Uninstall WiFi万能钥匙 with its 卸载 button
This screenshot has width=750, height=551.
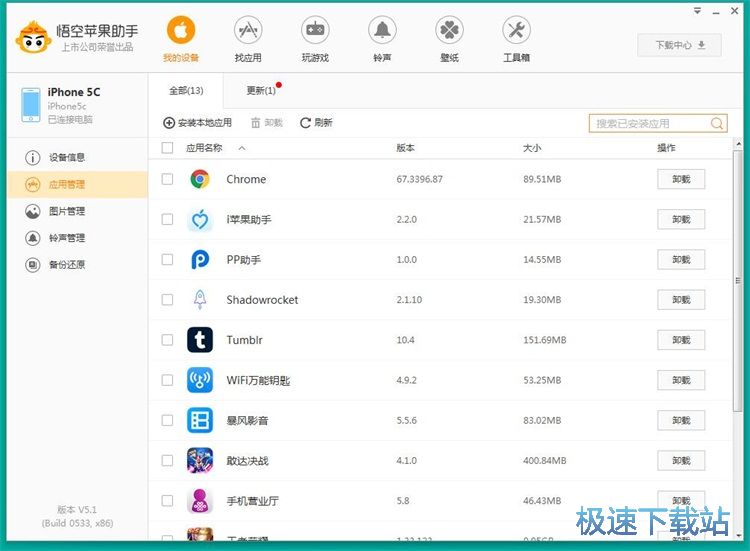tap(681, 380)
